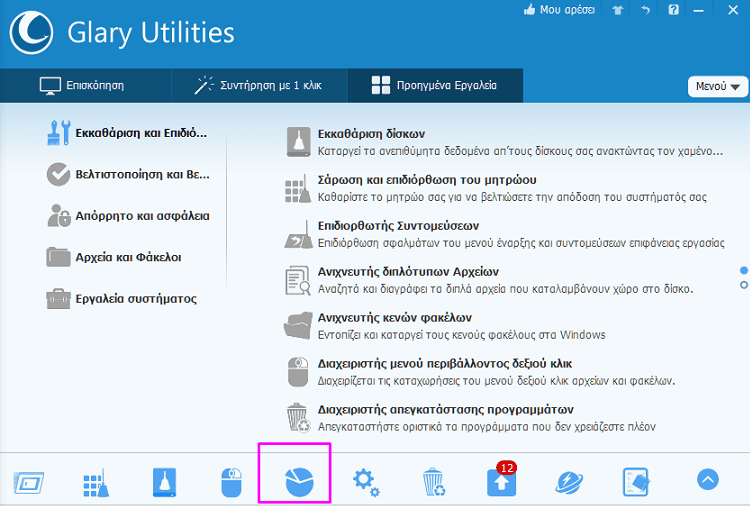
Task: Launch registry cleaner from the bottom toolbar
Action: [96, 483]
